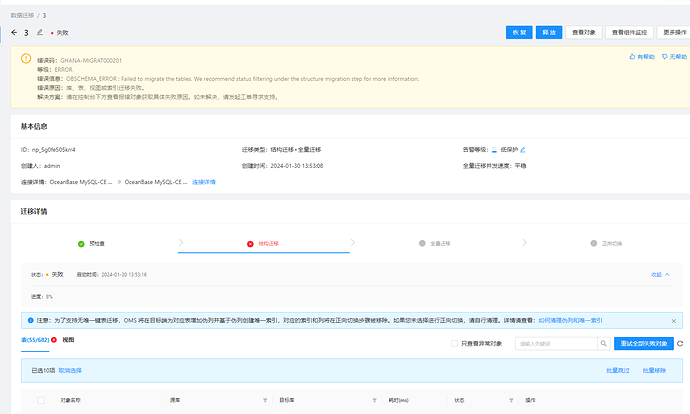Focus the keyword search input field
Image resolution: width=690 pixels, height=414 pixels.
coord(556,343)
